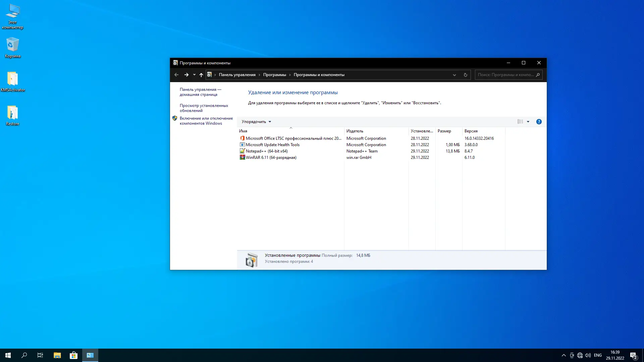Open Microsoft Store from the taskbar
The width and height of the screenshot is (644, 362).
(x=73, y=355)
